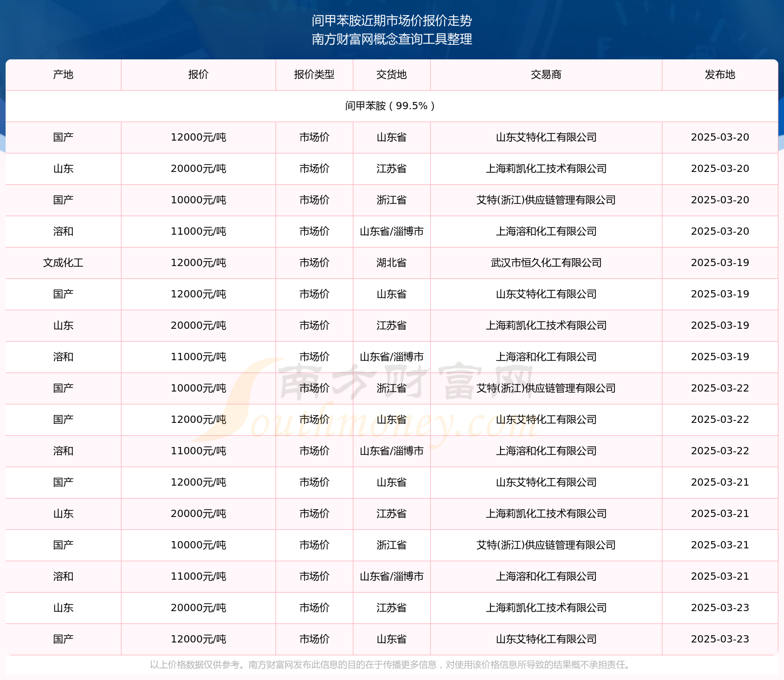This screenshot has height=680, width=784.
Task: Click 艾特(浙江)供应链管理有限公司 in 2025-03-22 row
Action: click(546, 388)
